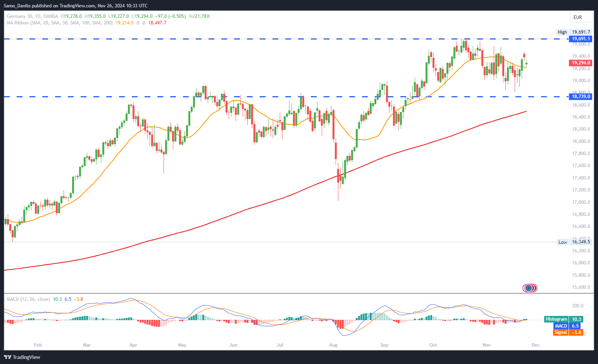This screenshot has width=598, height=364.
Task: Click the 18,739.0 support line label
Action: point(581,97)
